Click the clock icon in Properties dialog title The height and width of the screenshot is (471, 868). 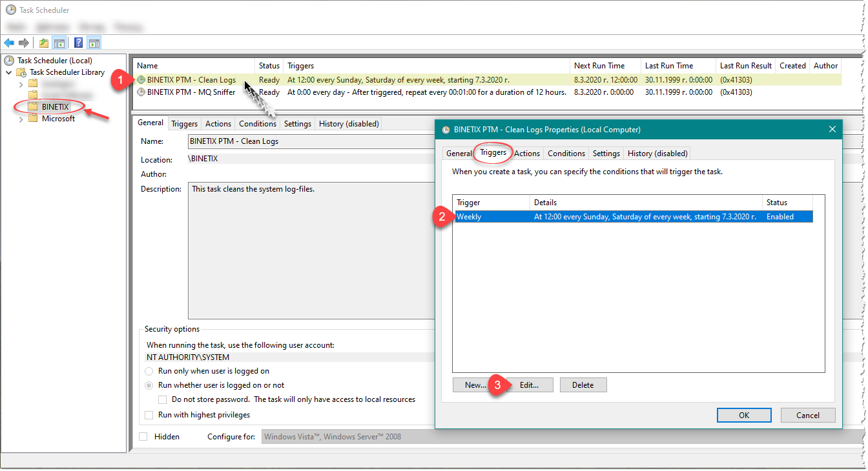point(446,130)
